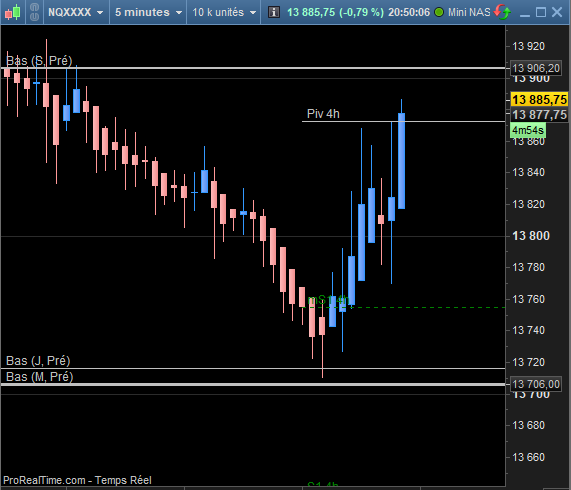Maximize the chart window
571x490 pixels.
point(541,12)
